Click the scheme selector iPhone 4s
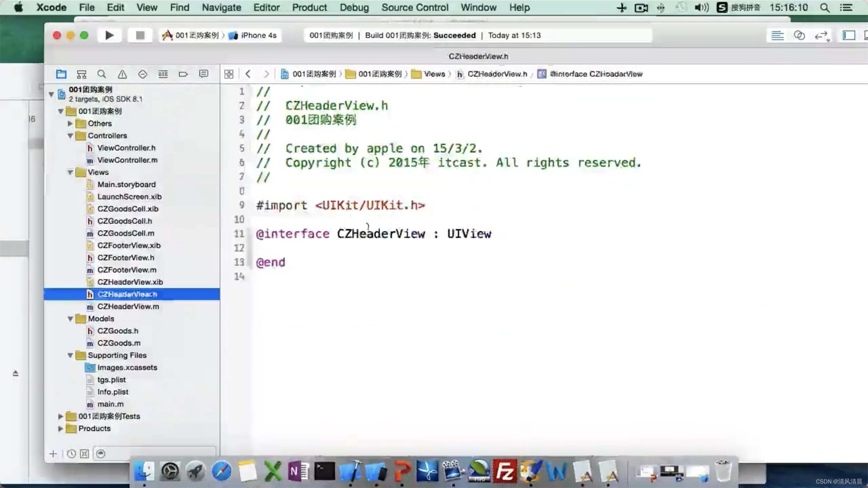The image size is (868, 488). [258, 35]
